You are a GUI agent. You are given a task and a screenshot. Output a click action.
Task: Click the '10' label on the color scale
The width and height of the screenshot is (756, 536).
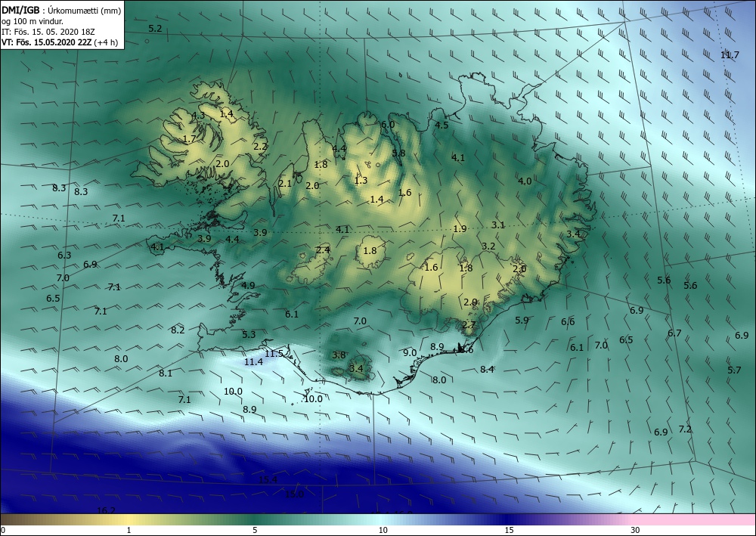click(x=383, y=530)
